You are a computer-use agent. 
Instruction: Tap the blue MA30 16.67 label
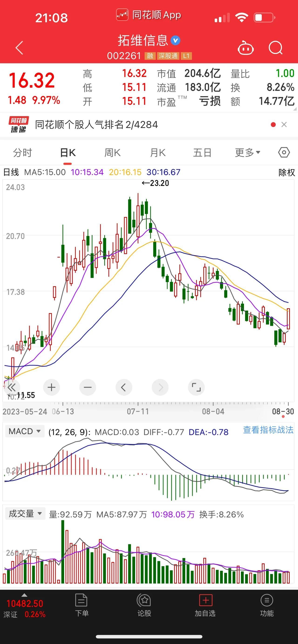click(163, 172)
